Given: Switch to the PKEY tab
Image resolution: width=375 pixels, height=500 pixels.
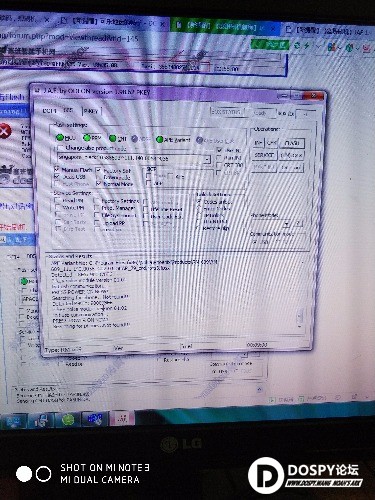Looking at the screenshot, I should pos(91,111).
